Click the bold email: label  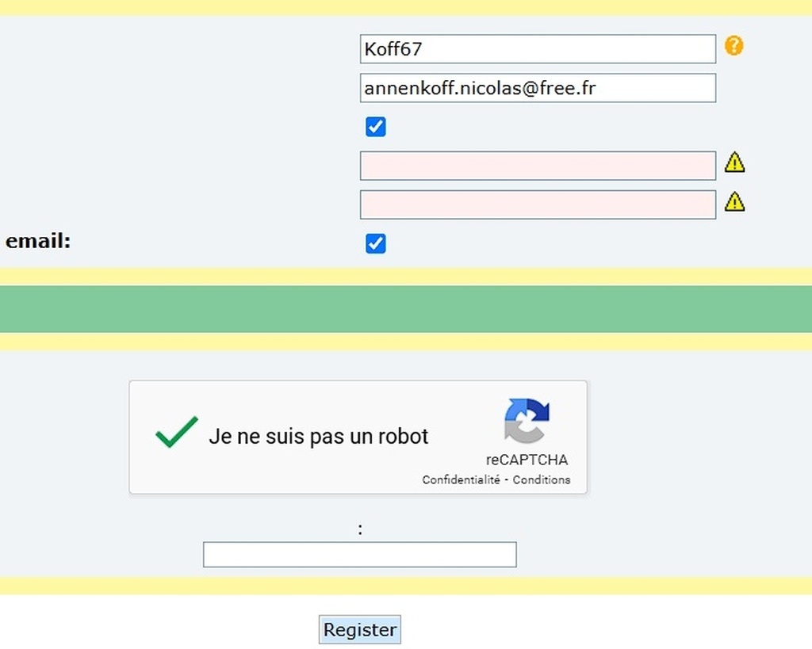pos(38,241)
